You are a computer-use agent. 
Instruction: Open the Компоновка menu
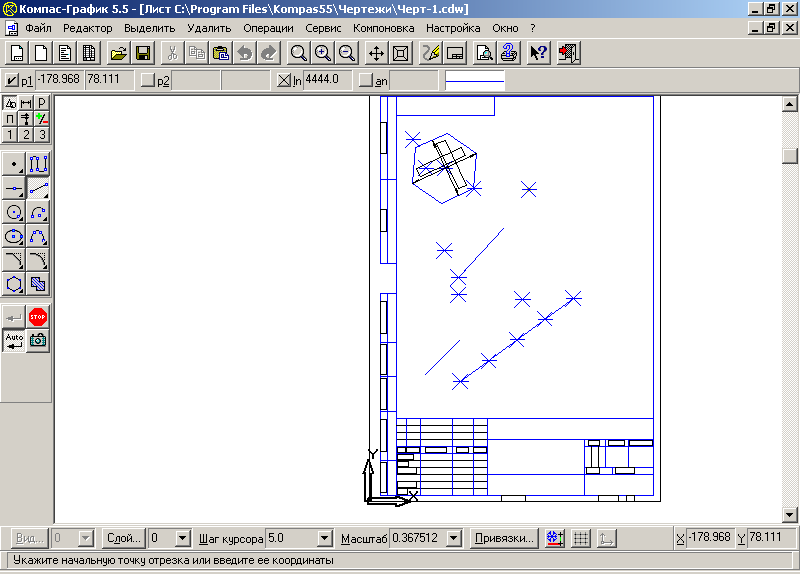click(384, 28)
